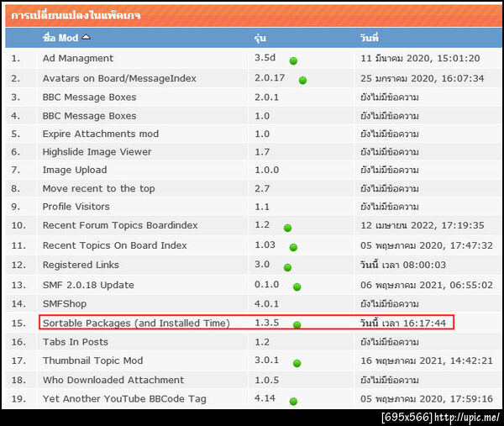The width and height of the screenshot is (504, 426).
Task: Click date 12 เมษายน 2022, 17:19:35
Action: click(x=422, y=225)
